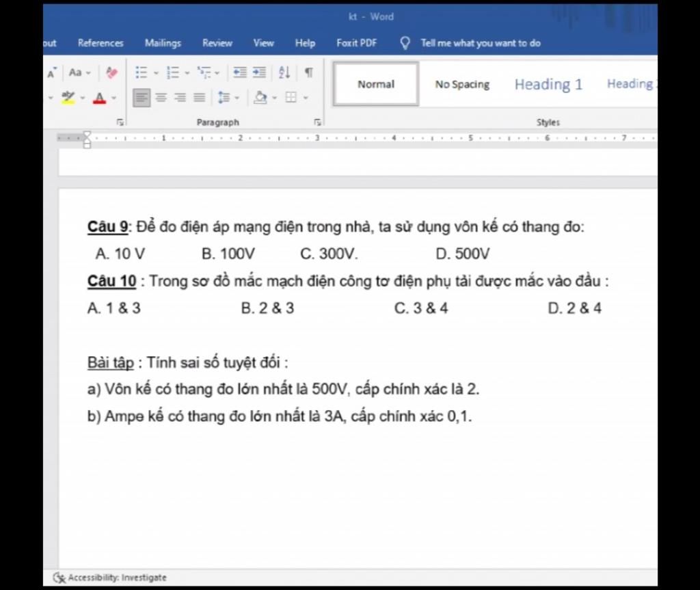Toggle Align Left alignment

[142, 98]
